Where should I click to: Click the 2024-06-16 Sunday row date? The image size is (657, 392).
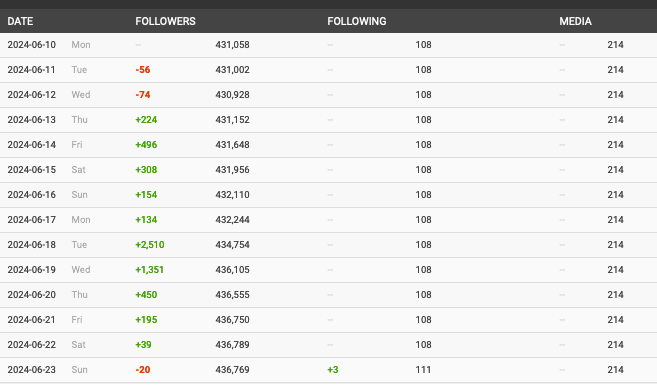pyautogui.click(x=31, y=195)
